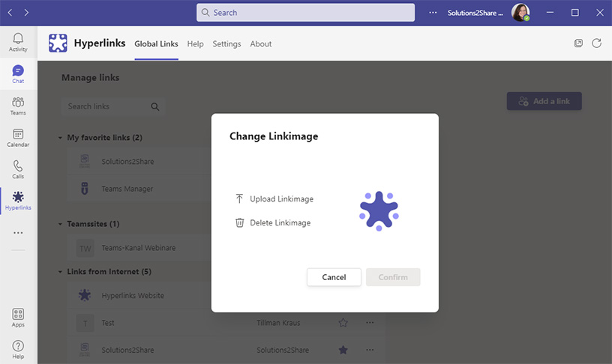Click Delete Linkimage option
The width and height of the screenshot is (612, 364).
click(x=273, y=222)
